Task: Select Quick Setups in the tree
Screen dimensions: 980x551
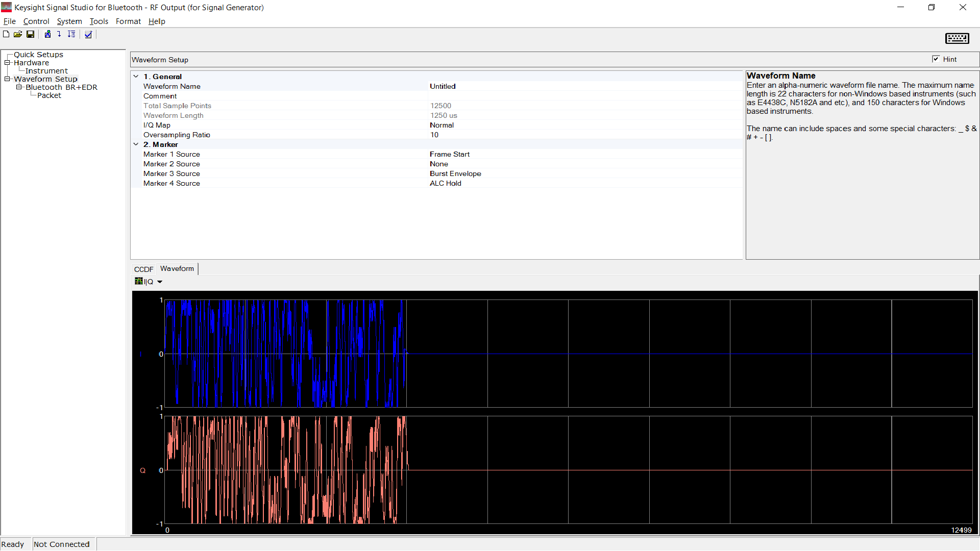Action: coord(38,55)
